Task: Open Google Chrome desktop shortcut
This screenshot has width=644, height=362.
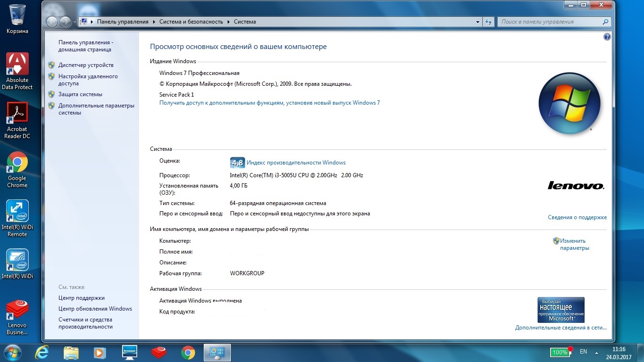Action: coord(17,170)
